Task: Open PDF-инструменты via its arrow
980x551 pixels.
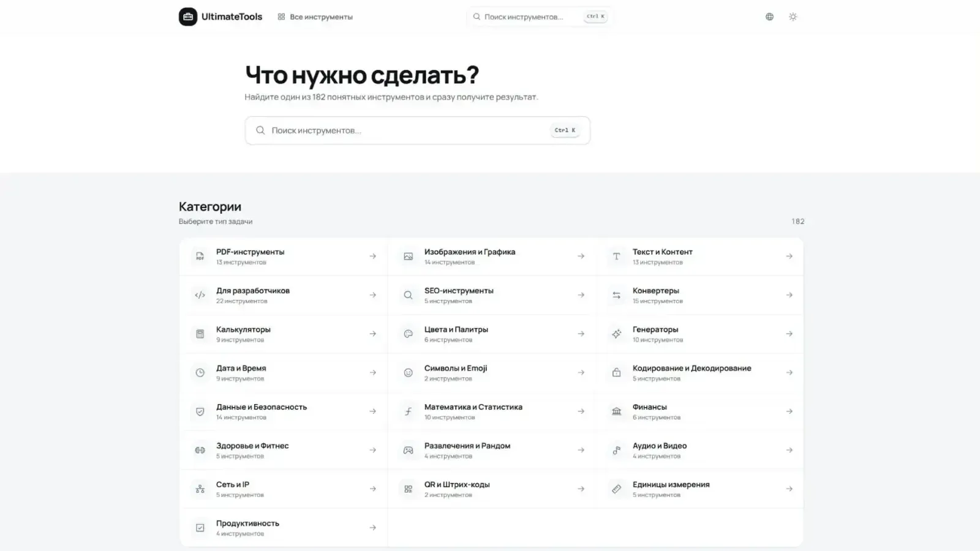Action: [372, 257]
